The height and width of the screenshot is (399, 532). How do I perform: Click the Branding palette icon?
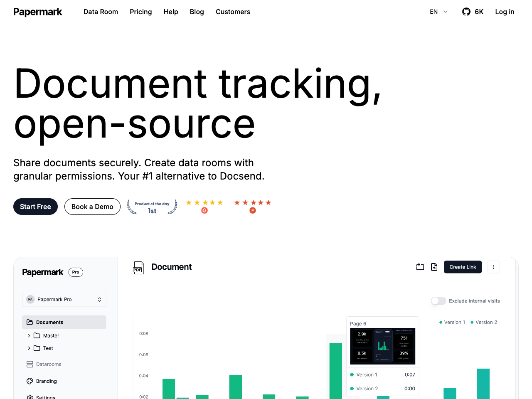(x=30, y=381)
